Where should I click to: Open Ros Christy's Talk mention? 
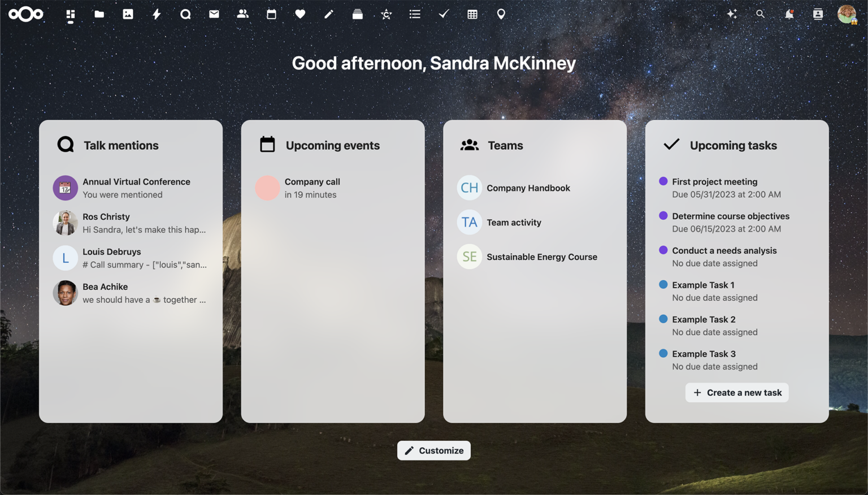coord(144,223)
